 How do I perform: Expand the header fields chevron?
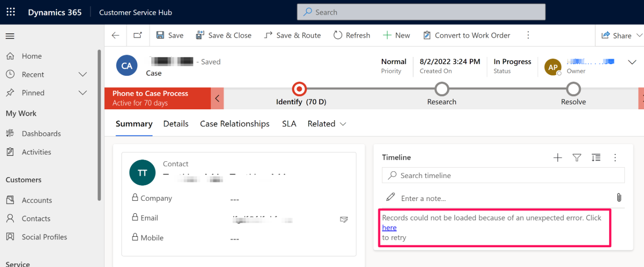click(632, 63)
